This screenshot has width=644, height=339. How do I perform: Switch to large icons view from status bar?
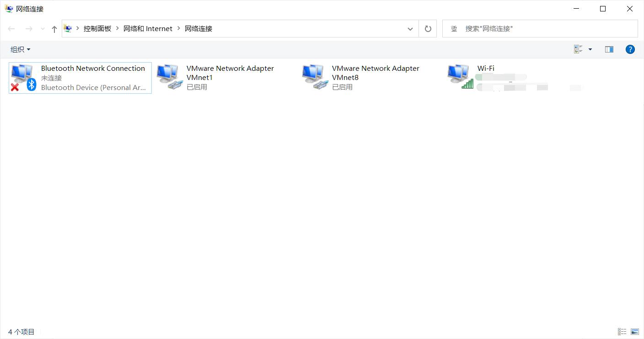coord(635,331)
